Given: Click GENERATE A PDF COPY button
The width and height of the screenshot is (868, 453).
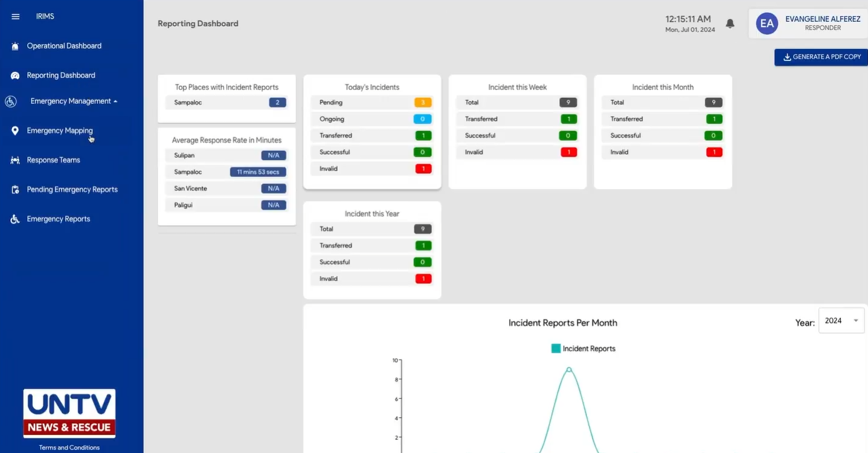Looking at the screenshot, I should (x=821, y=57).
